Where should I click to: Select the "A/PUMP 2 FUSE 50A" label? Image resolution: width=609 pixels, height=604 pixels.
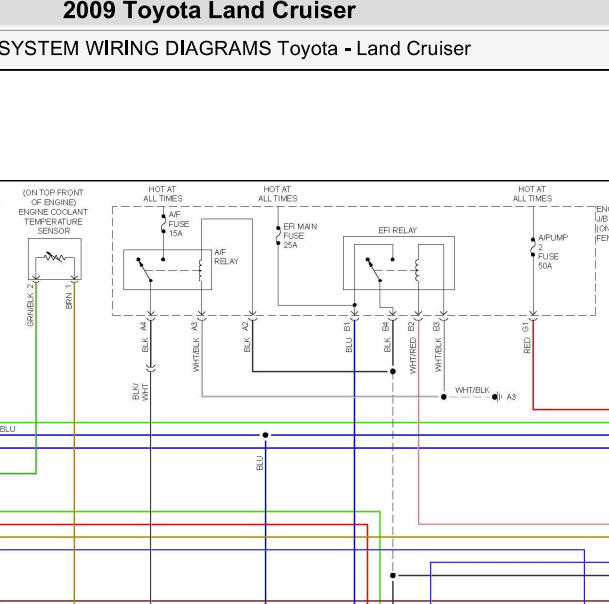[553, 252]
